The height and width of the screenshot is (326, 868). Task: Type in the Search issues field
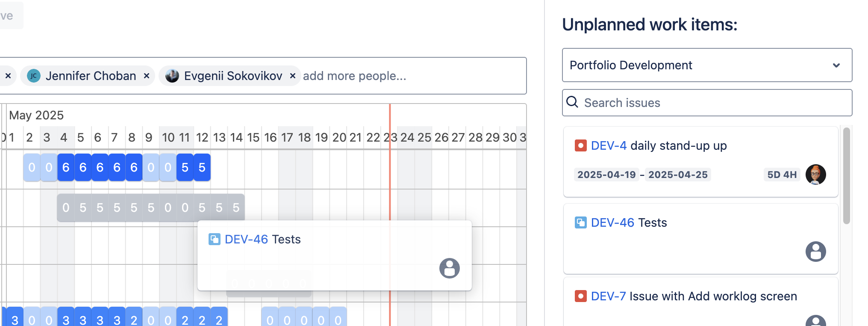coord(714,103)
